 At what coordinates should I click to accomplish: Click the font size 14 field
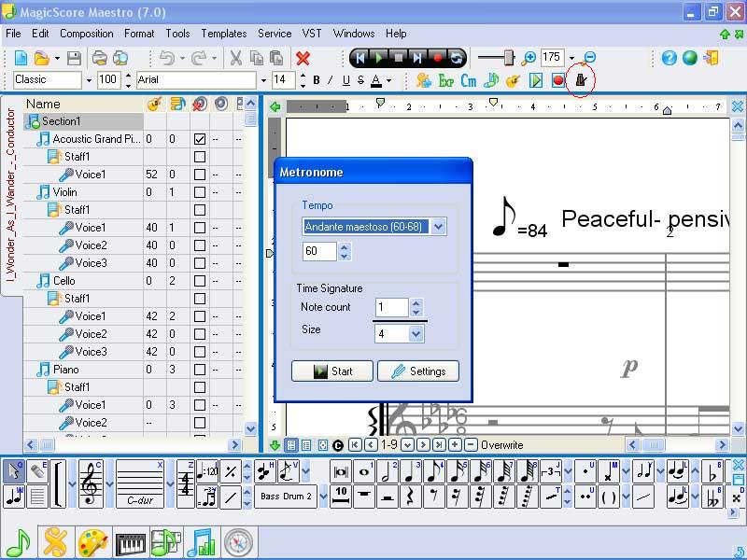(x=284, y=80)
